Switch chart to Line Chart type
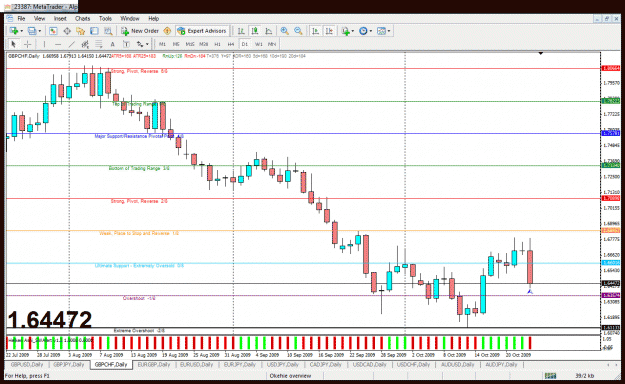This screenshot has height=384, width=625. (269, 31)
